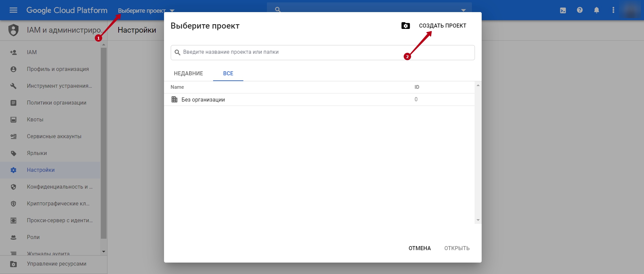Click the ОТКРЫТЬ button

pos(457,248)
